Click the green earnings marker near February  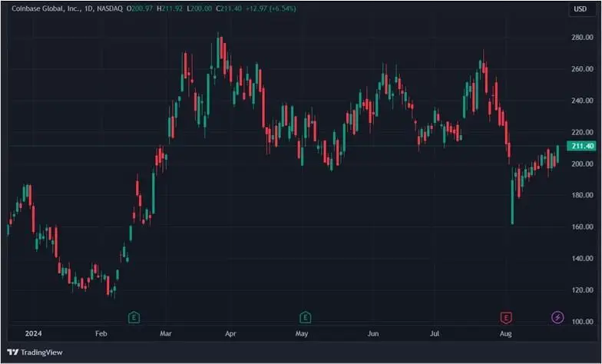(134, 317)
